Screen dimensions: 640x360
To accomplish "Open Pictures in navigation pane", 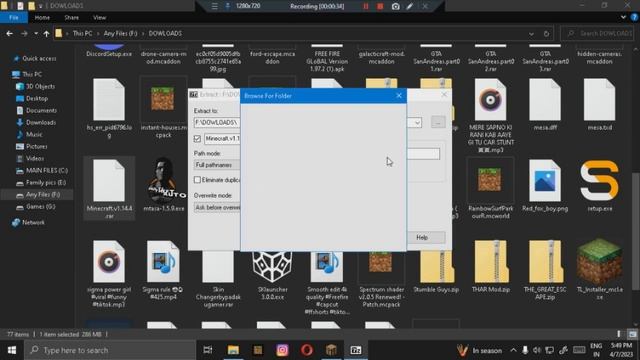I will point(36,147).
